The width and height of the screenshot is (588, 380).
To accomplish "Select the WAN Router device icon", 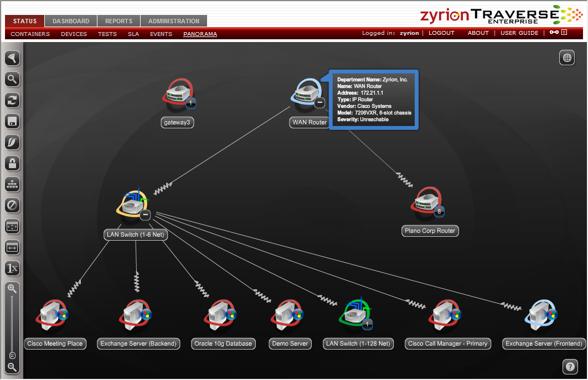I will tap(307, 93).
